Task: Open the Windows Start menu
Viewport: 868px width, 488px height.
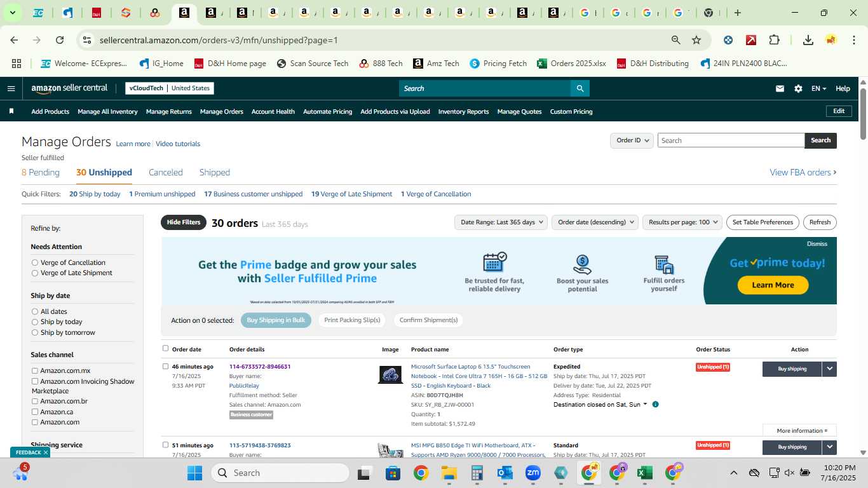Action: tap(194, 473)
